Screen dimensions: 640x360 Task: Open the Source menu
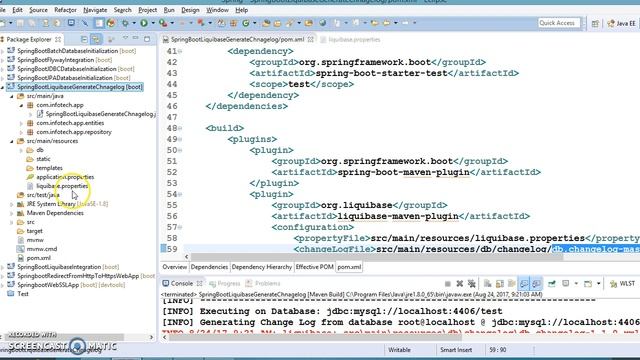[x=38, y=10]
